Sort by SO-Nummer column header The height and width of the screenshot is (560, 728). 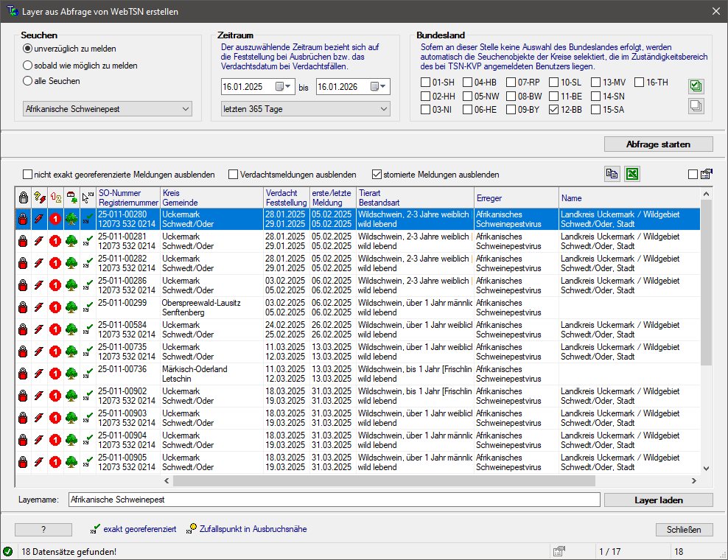128,197
